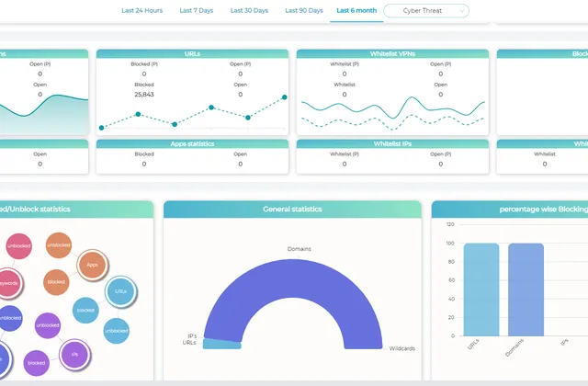The height and width of the screenshot is (386, 588).
Task: Click the small URLs segment of the semicircle chart
Action: 222,344
